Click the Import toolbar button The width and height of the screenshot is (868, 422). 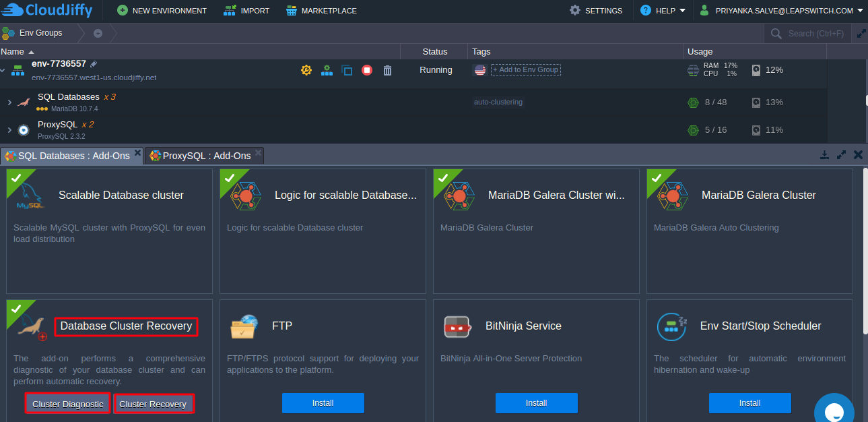[x=246, y=11]
